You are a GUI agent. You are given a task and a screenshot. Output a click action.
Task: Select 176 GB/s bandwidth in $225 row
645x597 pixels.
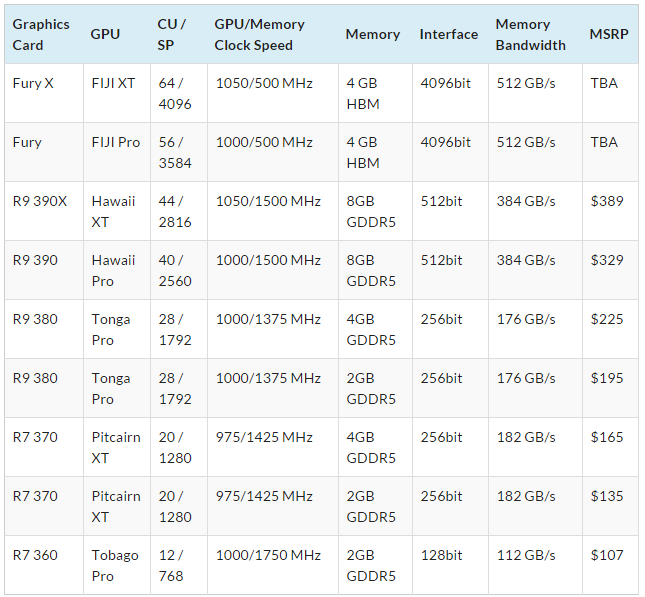(x=536, y=329)
